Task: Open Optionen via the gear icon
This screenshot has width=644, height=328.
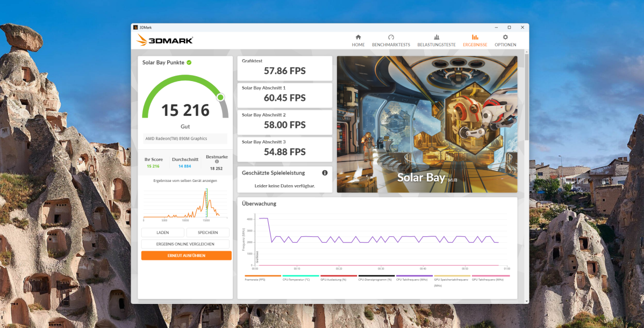Action: tap(505, 37)
